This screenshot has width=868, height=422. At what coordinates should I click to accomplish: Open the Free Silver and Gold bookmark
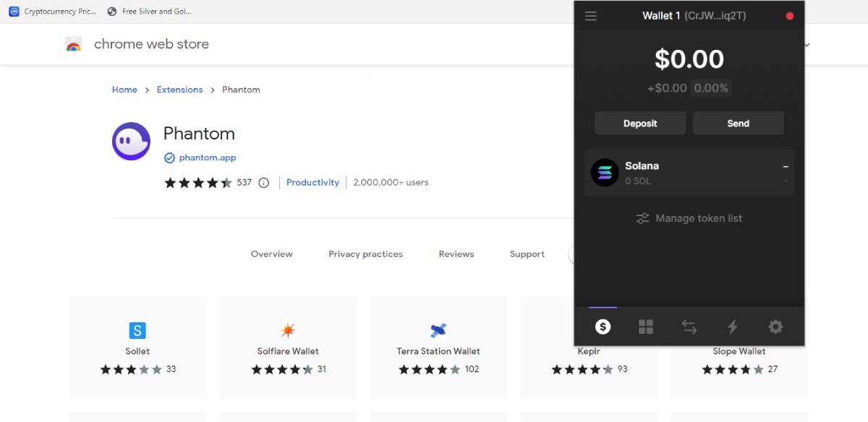coord(150,12)
